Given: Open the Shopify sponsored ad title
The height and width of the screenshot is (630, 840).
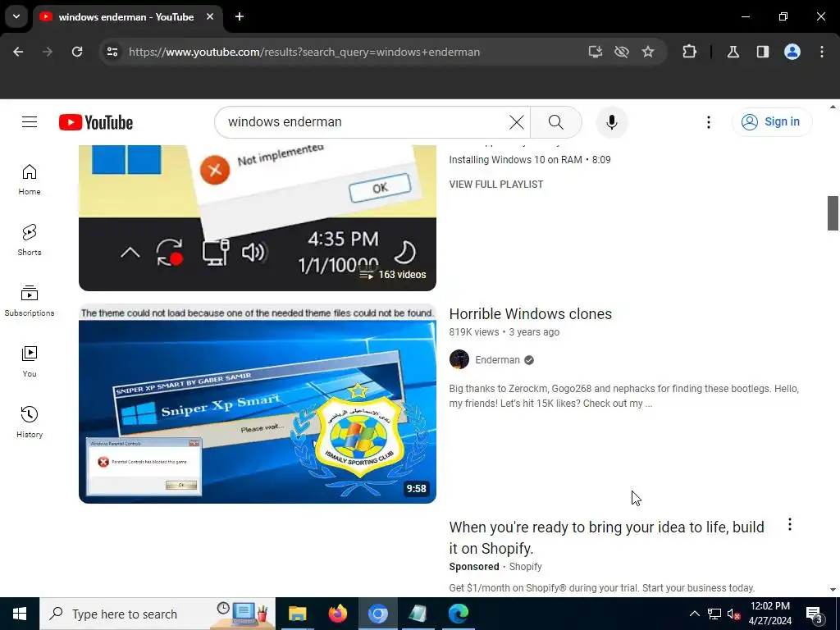Looking at the screenshot, I should [x=606, y=538].
